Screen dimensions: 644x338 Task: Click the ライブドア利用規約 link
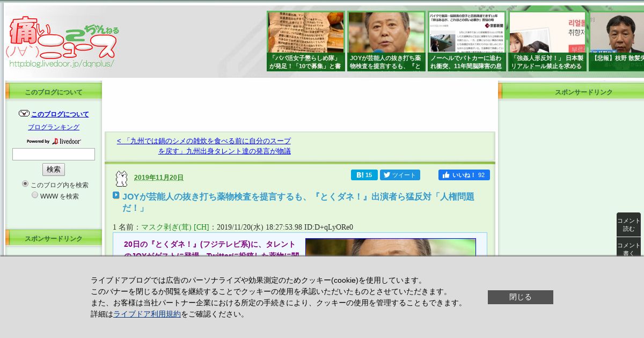point(147,314)
